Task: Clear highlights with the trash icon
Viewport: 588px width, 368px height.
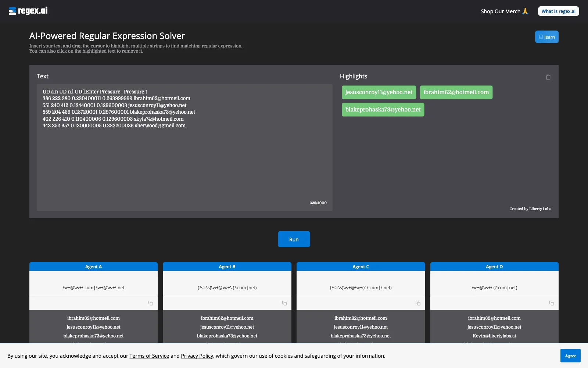Action: pos(548,77)
